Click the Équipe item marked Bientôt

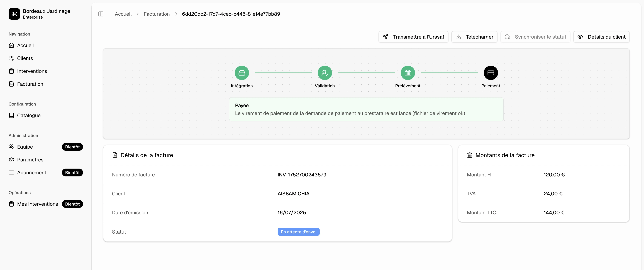pyautogui.click(x=25, y=147)
